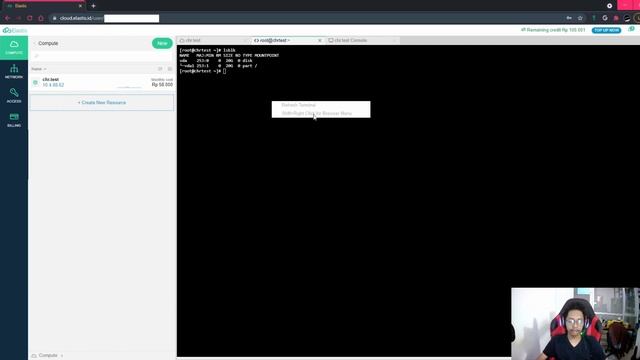Close the root@chrtest terminal tab

pyautogui.click(x=320, y=40)
